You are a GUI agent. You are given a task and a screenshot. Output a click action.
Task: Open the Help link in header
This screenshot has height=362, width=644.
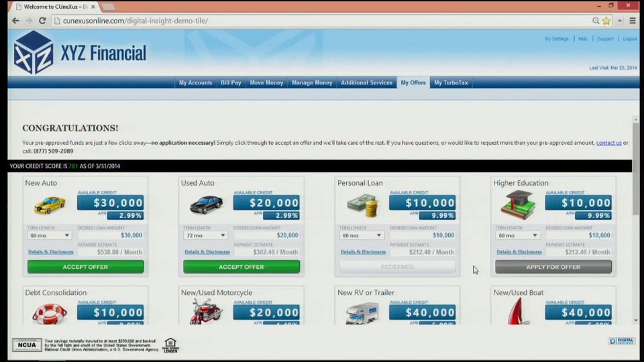click(583, 39)
